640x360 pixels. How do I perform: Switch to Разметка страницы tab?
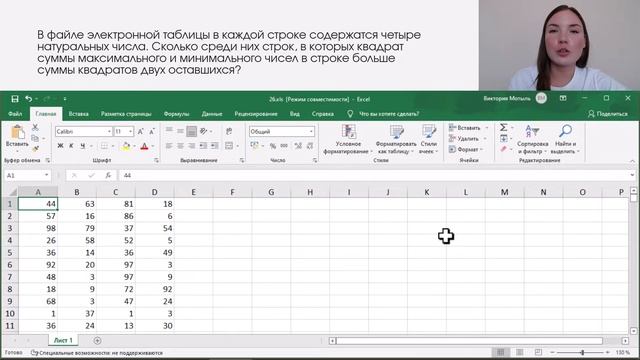coord(126,114)
